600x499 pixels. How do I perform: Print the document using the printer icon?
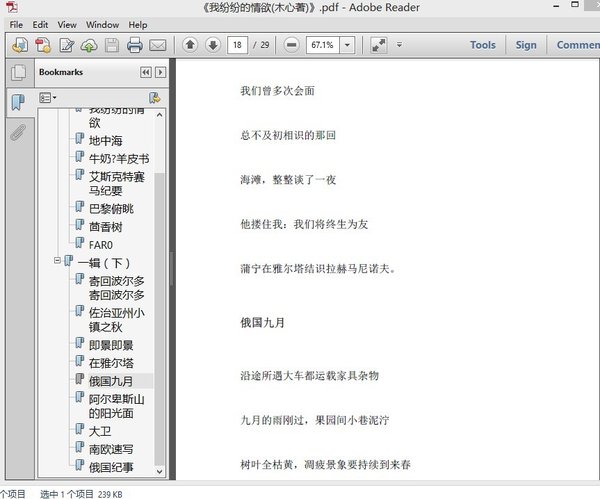coord(135,45)
